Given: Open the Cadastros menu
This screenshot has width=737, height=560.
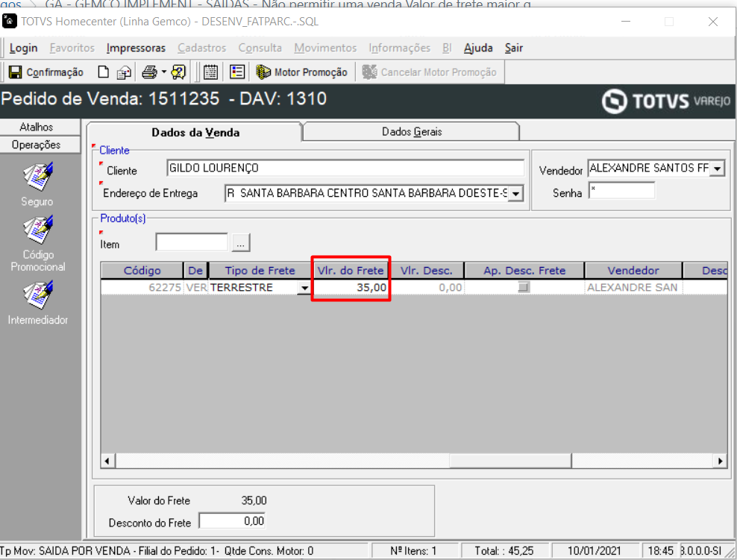Looking at the screenshot, I should 202,48.
